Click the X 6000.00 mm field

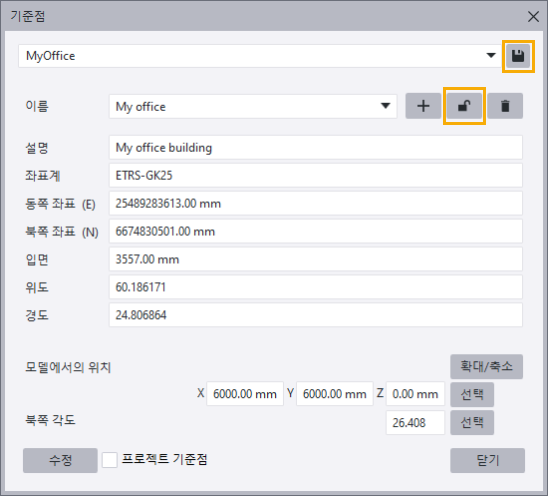[245, 394]
